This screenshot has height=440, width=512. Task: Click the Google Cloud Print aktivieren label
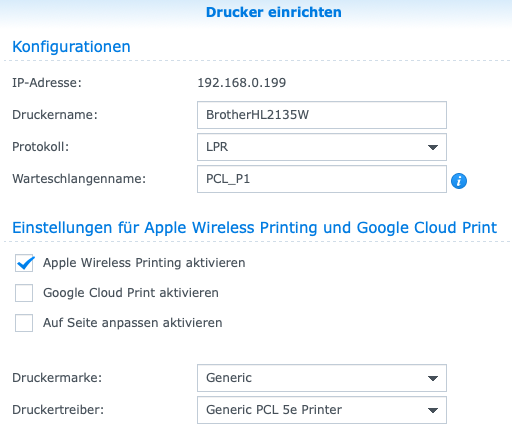click(x=131, y=293)
